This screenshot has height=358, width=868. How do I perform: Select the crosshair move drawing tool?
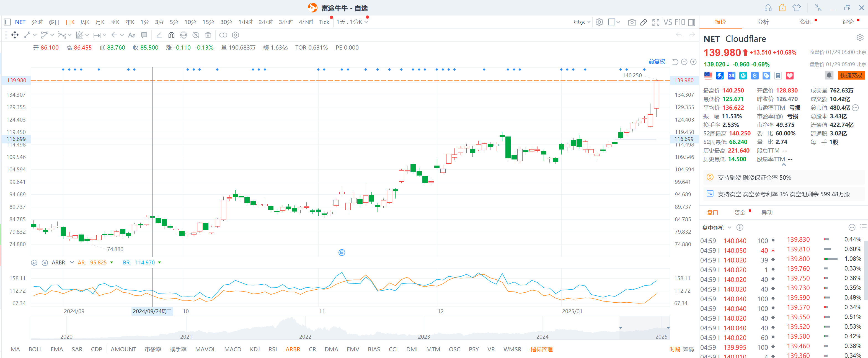click(15, 35)
